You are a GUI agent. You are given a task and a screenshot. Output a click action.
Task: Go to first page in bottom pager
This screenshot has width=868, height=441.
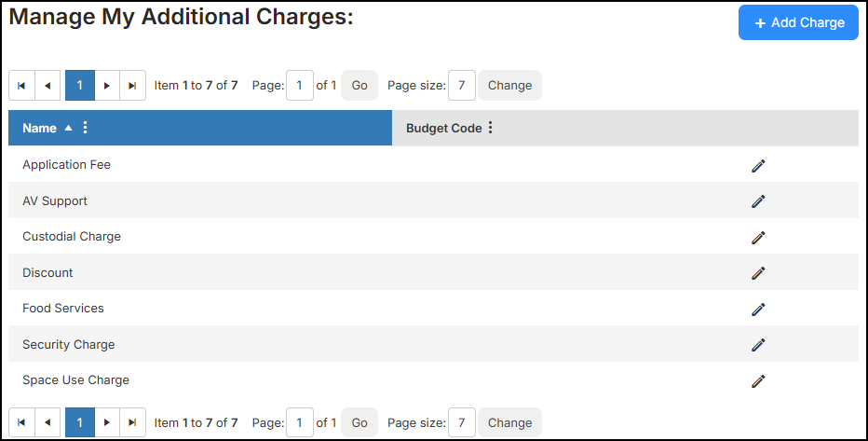tap(21, 422)
